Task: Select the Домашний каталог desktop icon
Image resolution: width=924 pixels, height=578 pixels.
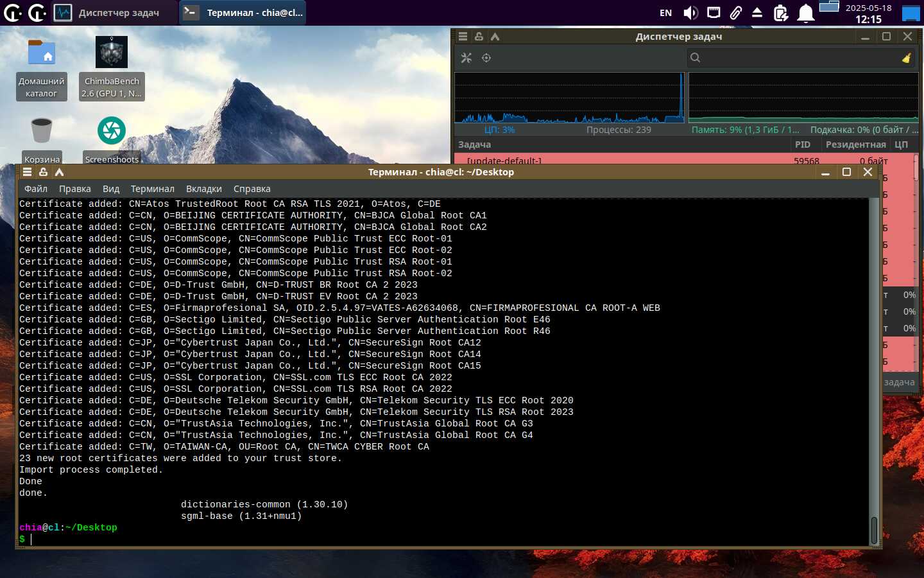Action: [x=41, y=69]
